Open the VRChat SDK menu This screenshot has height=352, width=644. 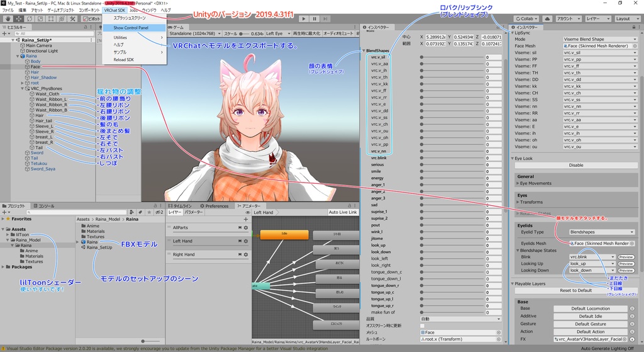pos(114,10)
